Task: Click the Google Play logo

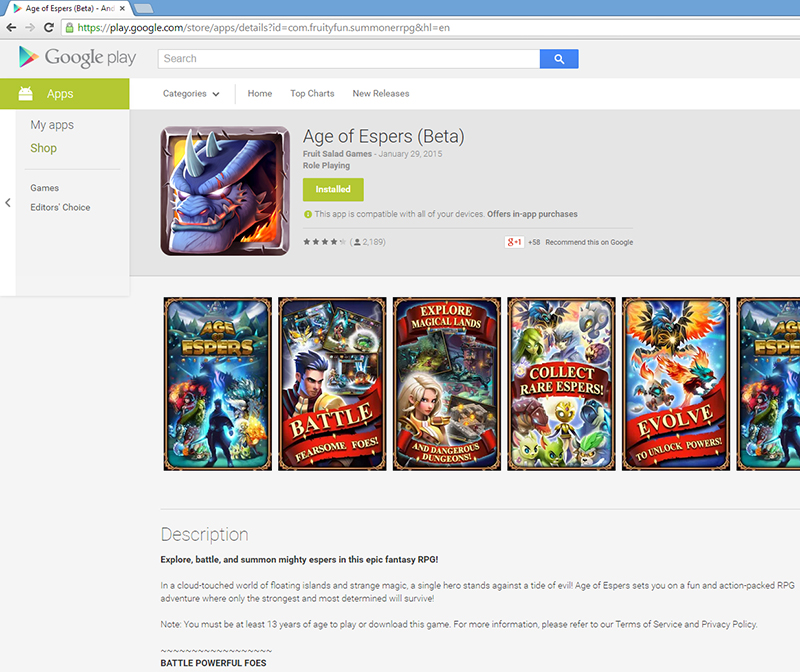Action: (76, 57)
